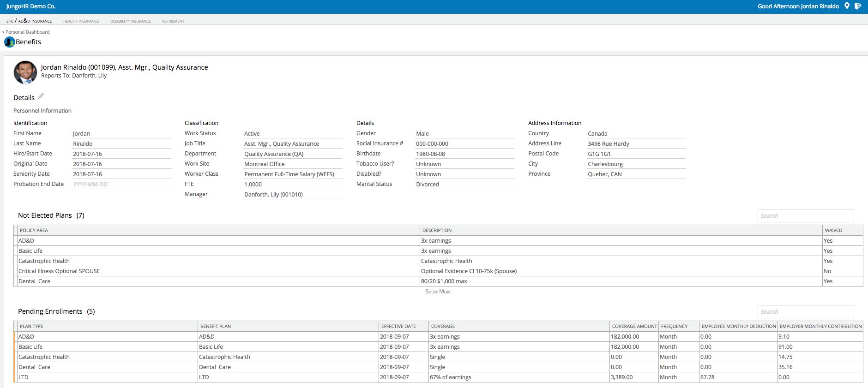Click Jordan Rinaldo's profile photo
868x388 pixels.
25,72
